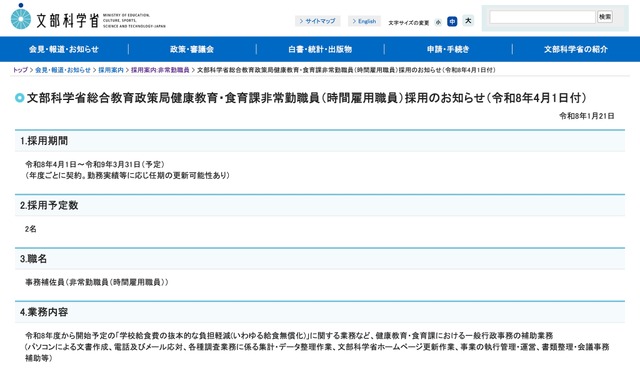Screen dimensions: 640x385
Task: Click the heading 3.職名
Action: tap(33, 259)
